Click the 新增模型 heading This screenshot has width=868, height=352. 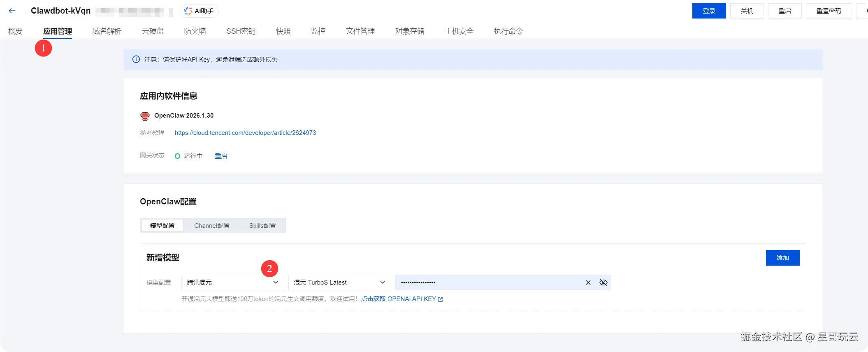point(163,257)
